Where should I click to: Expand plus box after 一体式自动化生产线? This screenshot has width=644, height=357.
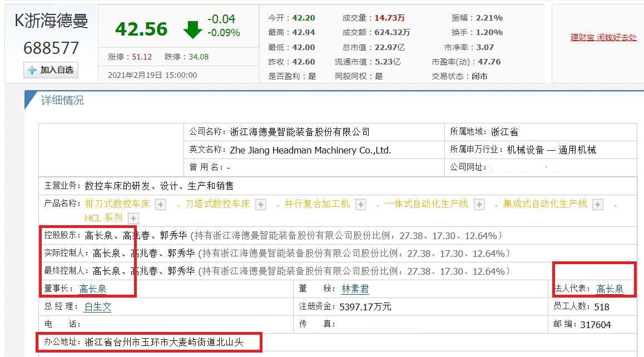[x=479, y=205]
